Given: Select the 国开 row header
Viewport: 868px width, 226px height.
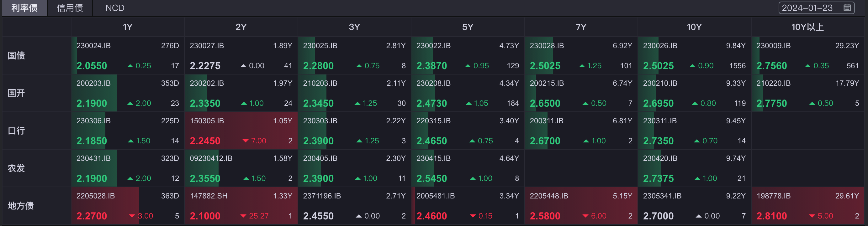Looking at the screenshot, I should coord(16,93).
